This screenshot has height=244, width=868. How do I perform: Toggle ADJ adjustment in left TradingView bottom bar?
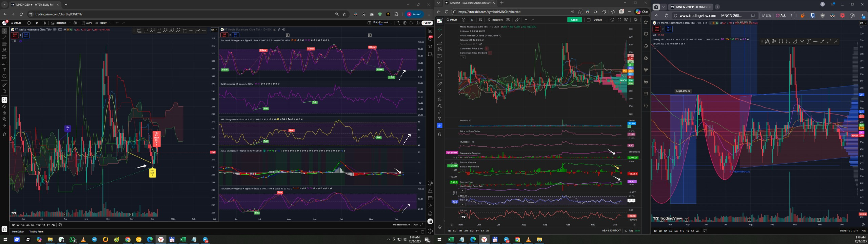416,225
